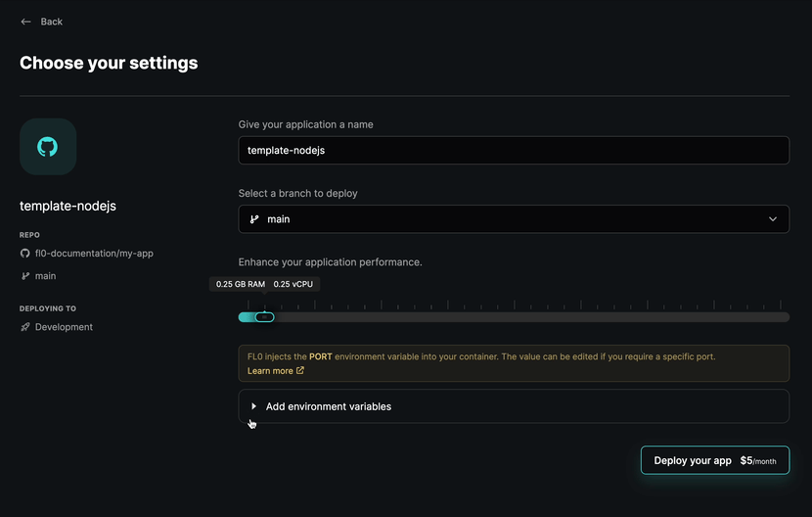Click the Back link text
This screenshot has height=517, width=812.
51,22
